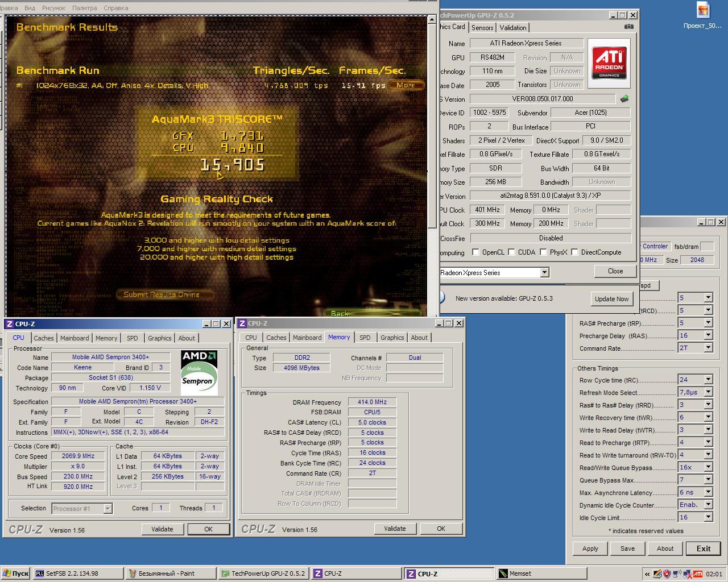Viewport: 728px width, 582px height.
Task: Click Exit in Memset
Action: [x=704, y=548]
